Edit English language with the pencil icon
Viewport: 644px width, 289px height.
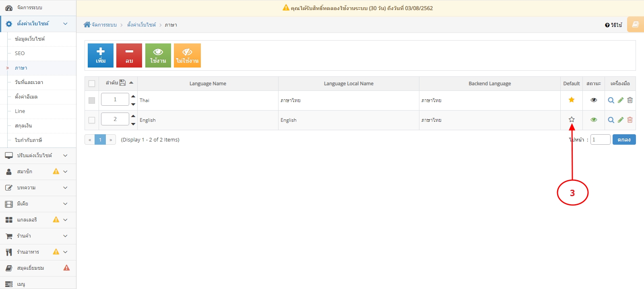pos(621,120)
